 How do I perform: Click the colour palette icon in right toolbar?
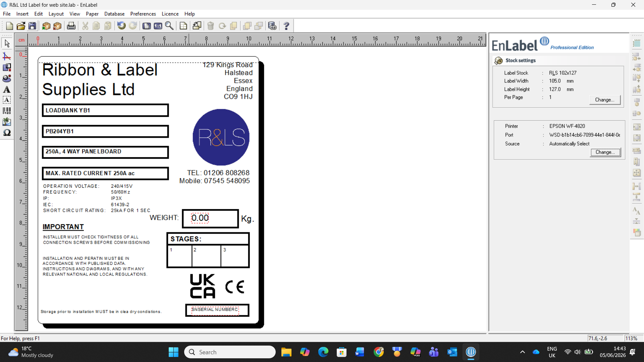[637, 232]
